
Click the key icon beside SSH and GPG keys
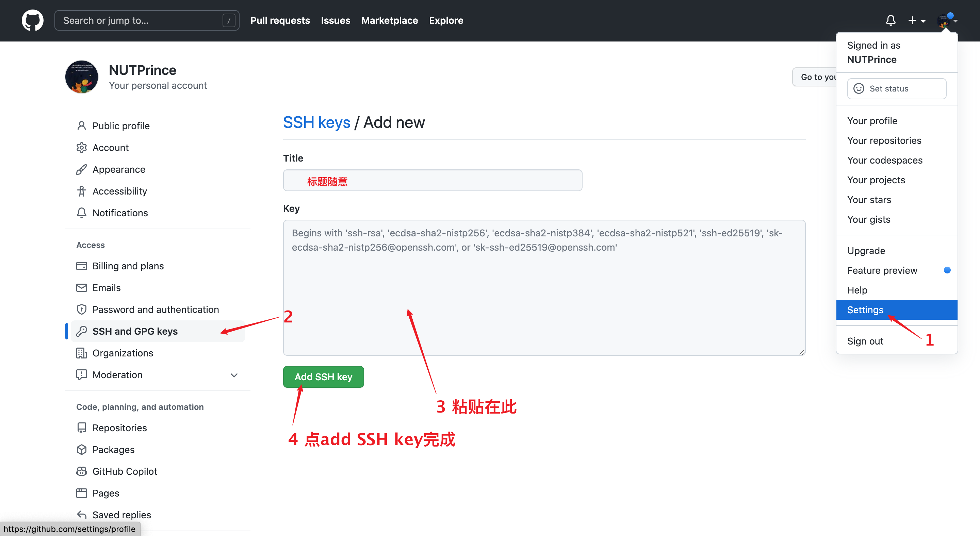[x=81, y=331]
